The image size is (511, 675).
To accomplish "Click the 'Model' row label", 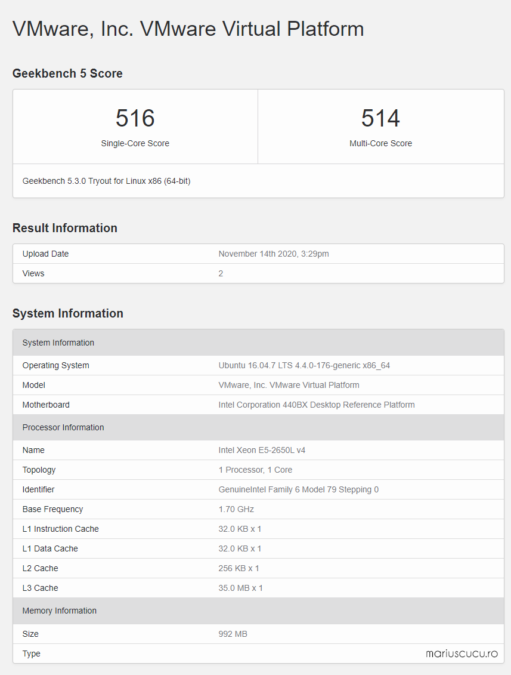I will click(34, 385).
